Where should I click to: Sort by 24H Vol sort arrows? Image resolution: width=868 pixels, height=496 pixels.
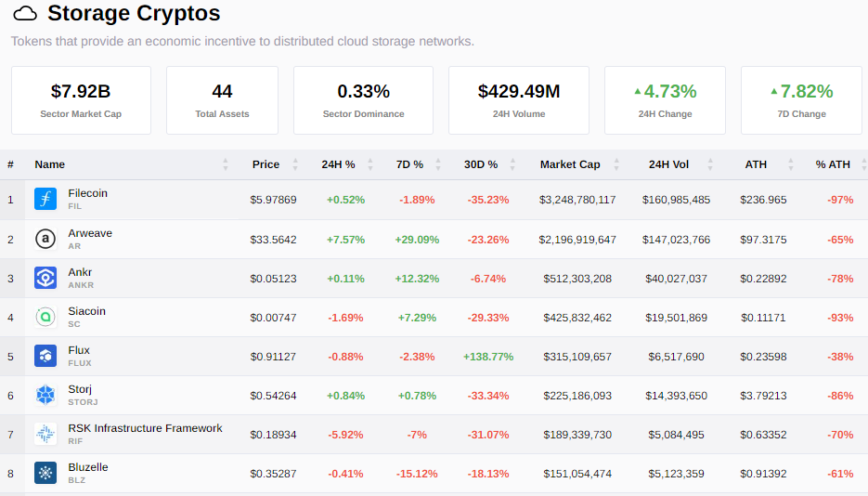709,164
